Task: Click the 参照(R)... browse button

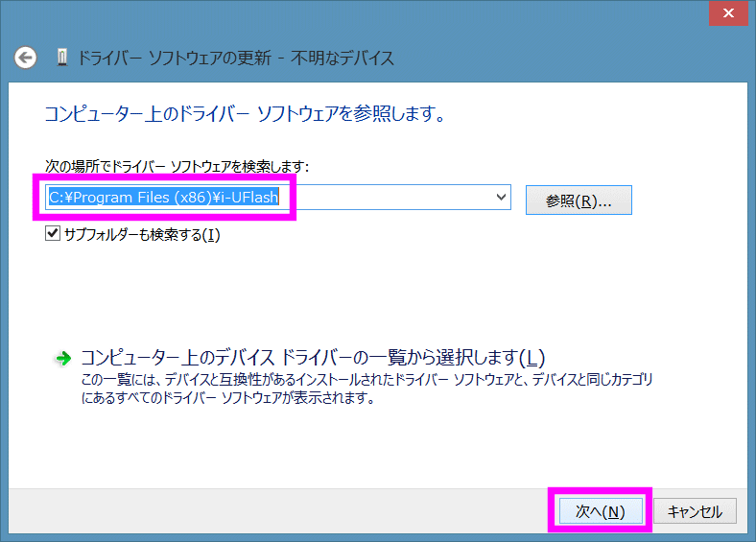Action: (579, 200)
